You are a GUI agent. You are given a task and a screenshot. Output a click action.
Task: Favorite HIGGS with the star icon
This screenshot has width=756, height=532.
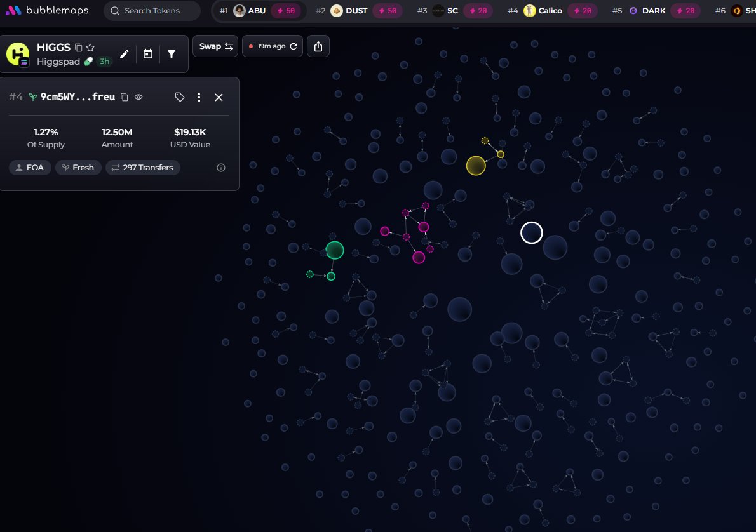90,47
